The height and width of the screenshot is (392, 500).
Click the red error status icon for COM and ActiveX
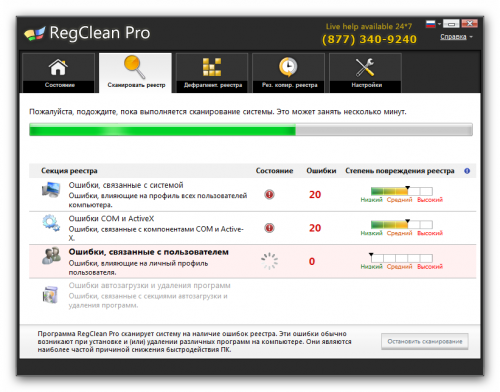click(x=269, y=228)
